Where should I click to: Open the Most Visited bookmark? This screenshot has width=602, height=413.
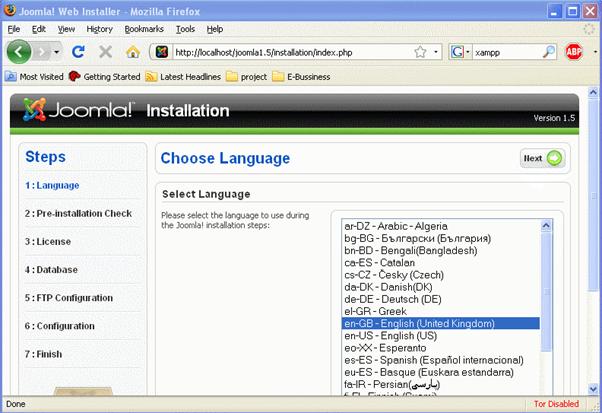point(34,77)
